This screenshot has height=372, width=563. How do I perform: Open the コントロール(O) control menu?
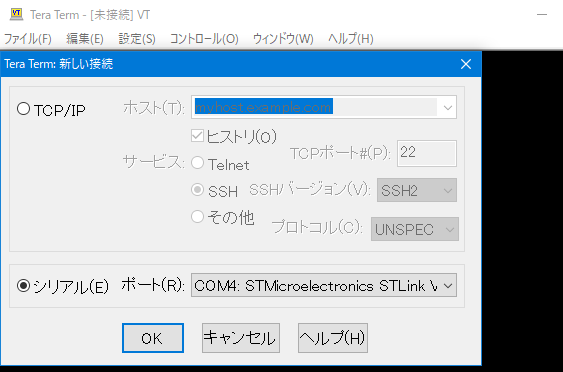click(x=204, y=38)
